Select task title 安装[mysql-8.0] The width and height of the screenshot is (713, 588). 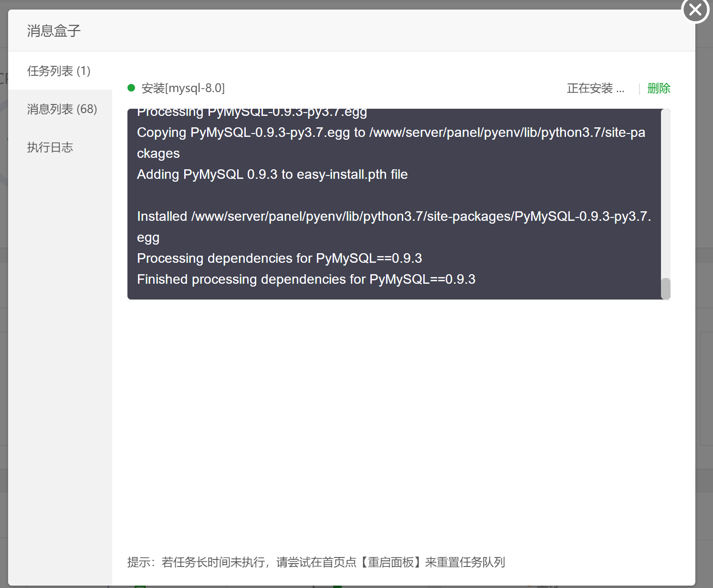tap(183, 88)
